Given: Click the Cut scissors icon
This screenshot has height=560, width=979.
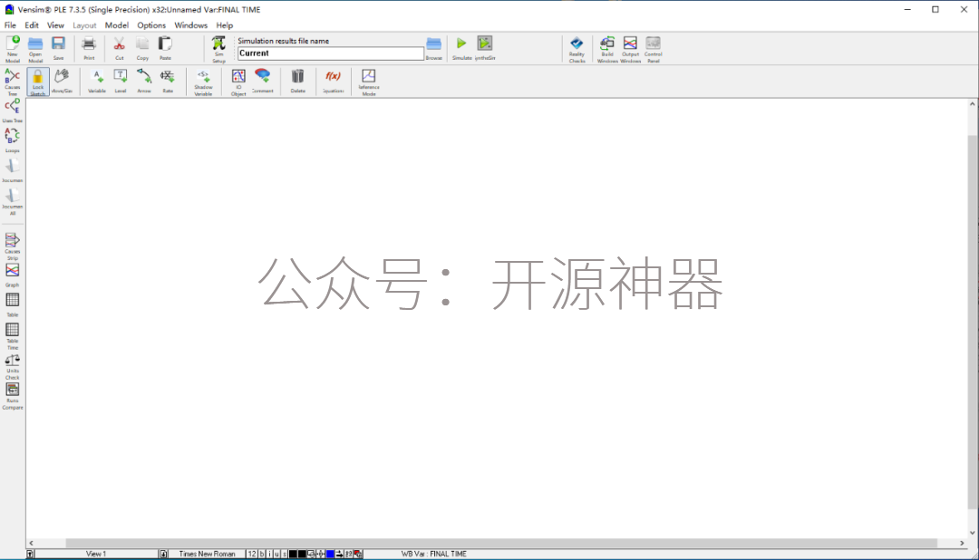Looking at the screenshot, I should tap(119, 48).
